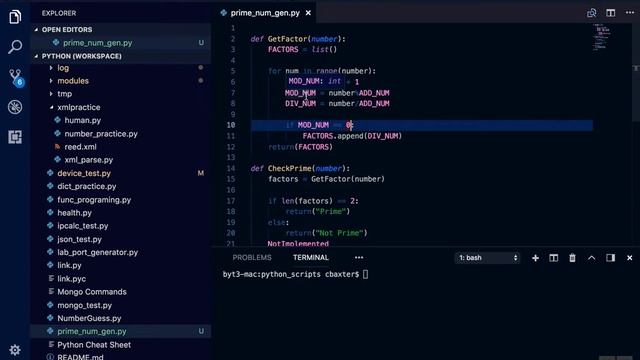Collapse the xmlpractice folder
The image size is (640, 360).
click(78, 107)
